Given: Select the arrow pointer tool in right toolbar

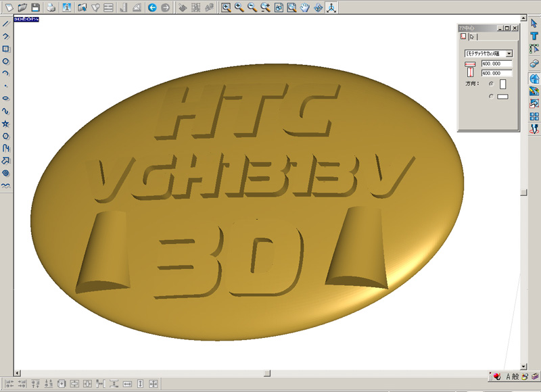Looking at the screenshot, I should tap(534, 24).
